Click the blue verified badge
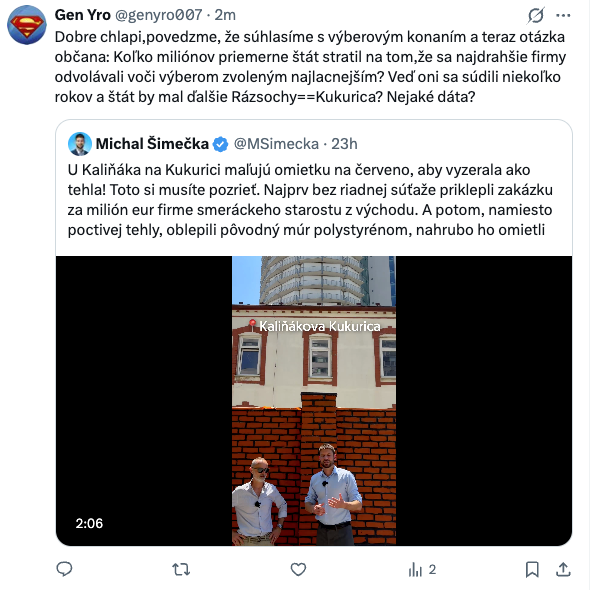 (x=220, y=144)
